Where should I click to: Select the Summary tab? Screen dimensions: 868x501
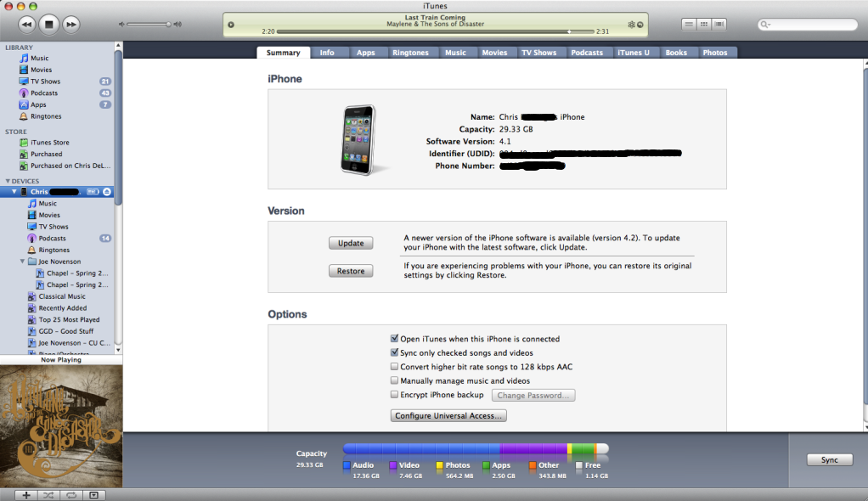(x=283, y=53)
